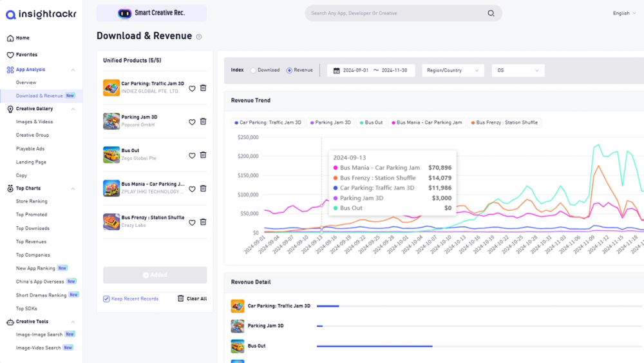Toggle Bus Out legend series
Screen dimensions: 644x363
[x=371, y=123]
